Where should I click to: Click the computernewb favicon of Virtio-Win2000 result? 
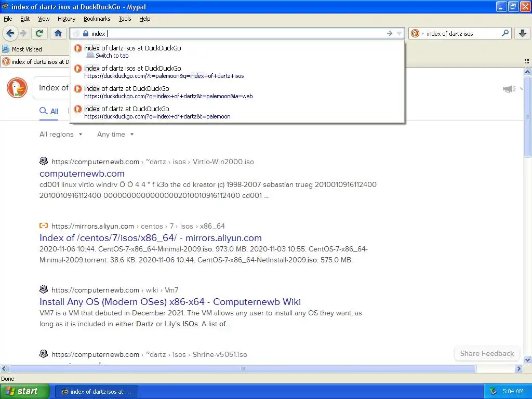coord(44,161)
